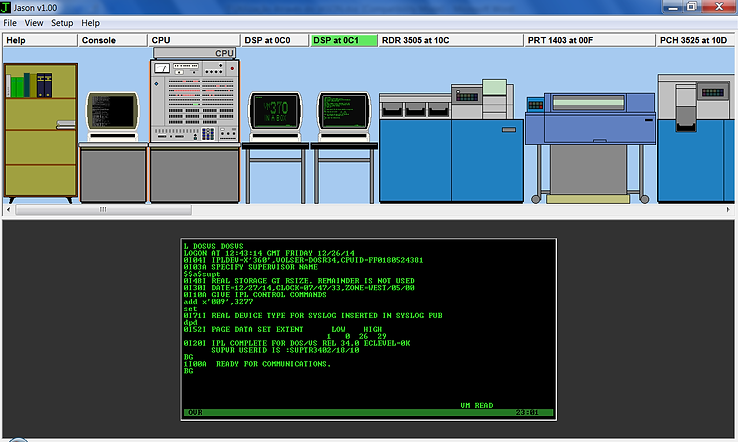
Task: Click the last BG prompt line in terminal
Action: pos(188,371)
